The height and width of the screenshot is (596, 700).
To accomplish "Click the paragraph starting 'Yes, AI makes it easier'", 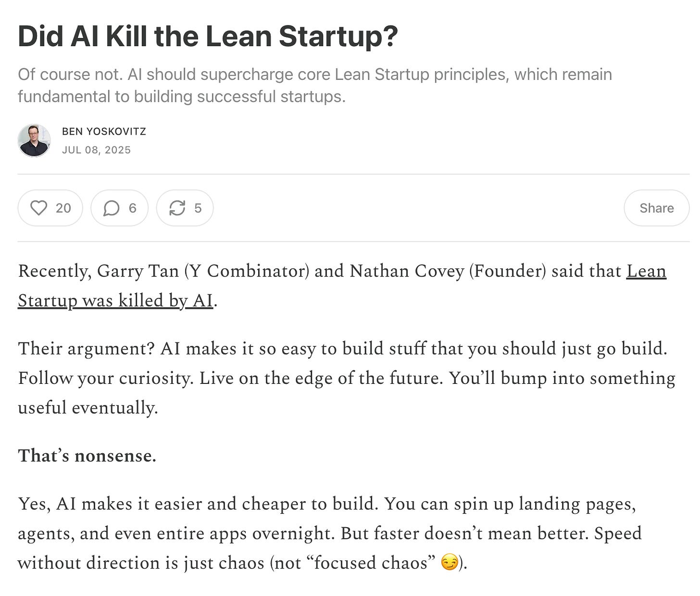I will click(330, 533).
